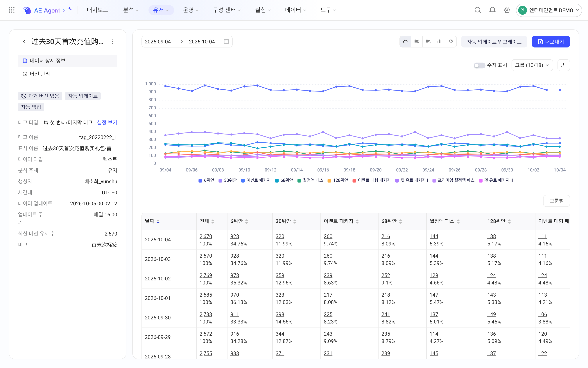This screenshot has height=368, width=588.
Task: Open the search magnifier in top bar
Action: (478, 10)
